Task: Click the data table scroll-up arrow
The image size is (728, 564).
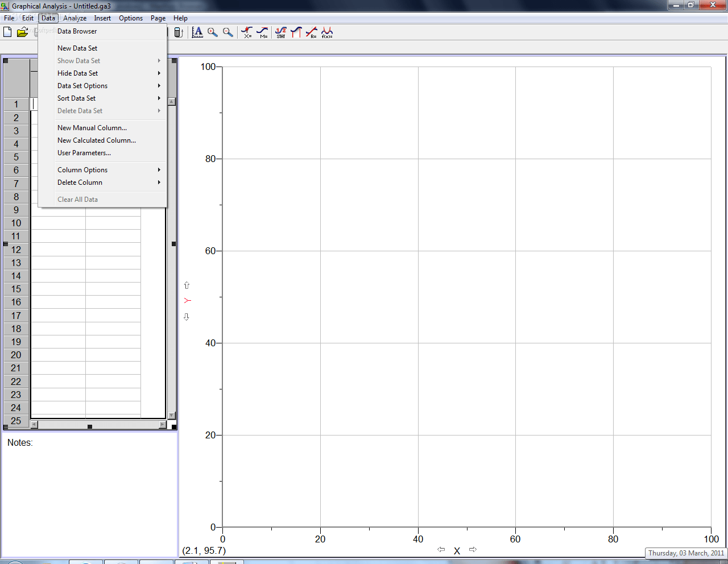Action: (x=172, y=102)
